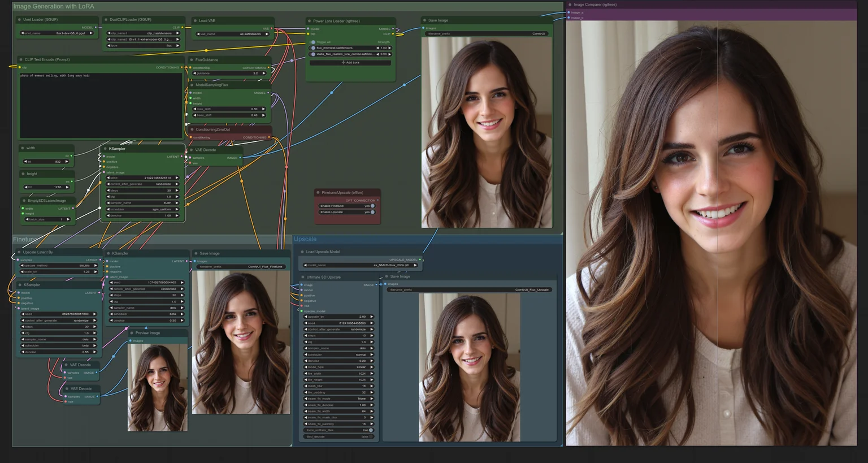Click the Load Upscale Model node dot
The width and height of the screenshot is (868, 463).
[302, 252]
